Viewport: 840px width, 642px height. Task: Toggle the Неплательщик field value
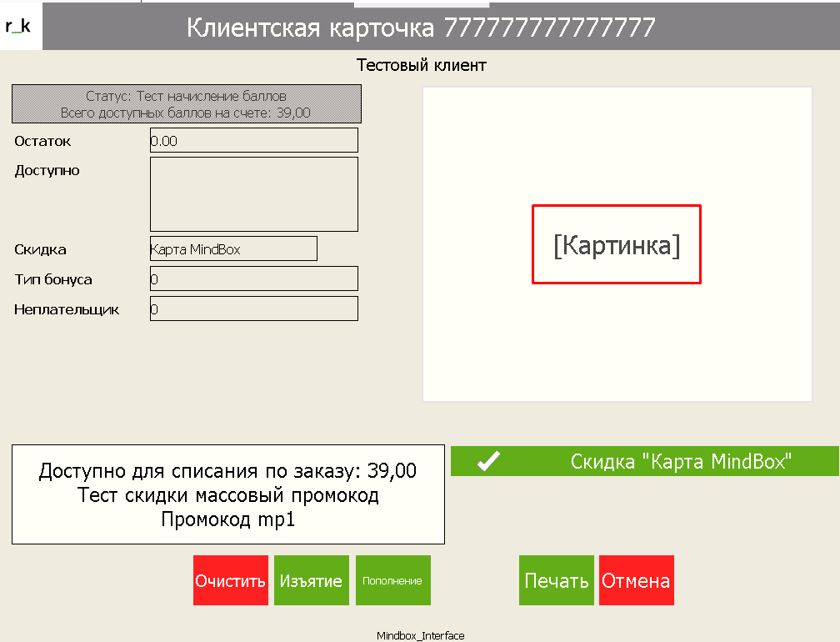point(253,308)
